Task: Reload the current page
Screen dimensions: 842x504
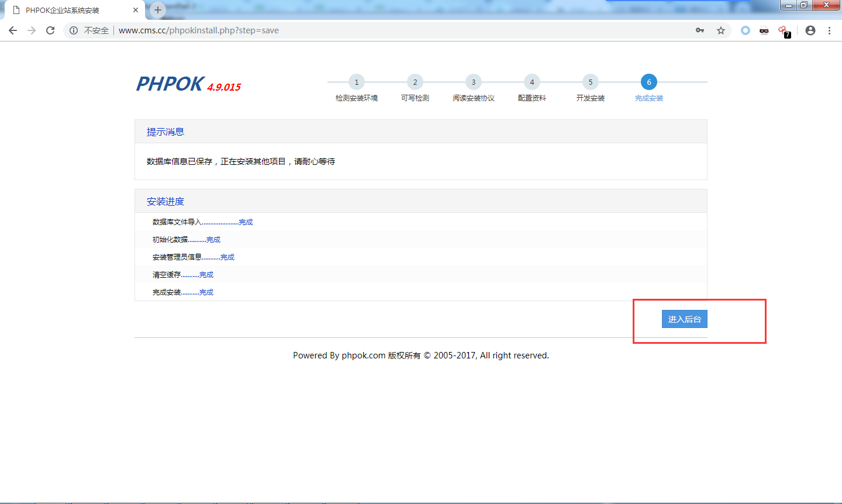Action: (50, 30)
